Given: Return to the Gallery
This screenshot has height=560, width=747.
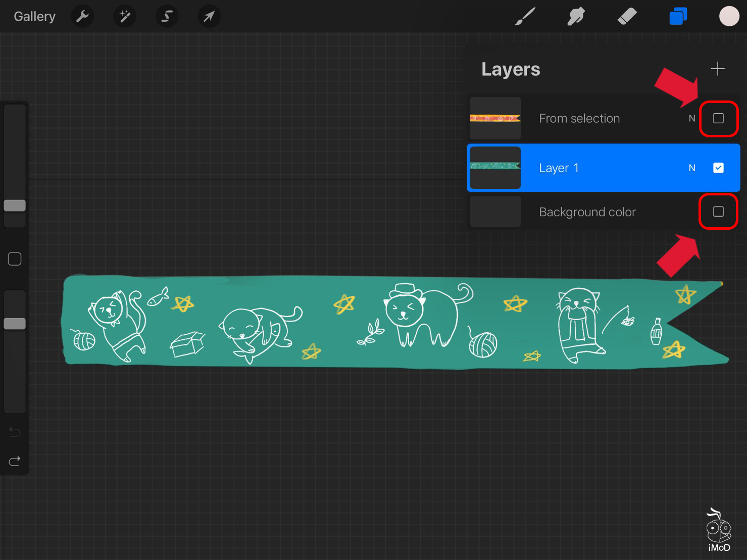Looking at the screenshot, I should pos(34,16).
